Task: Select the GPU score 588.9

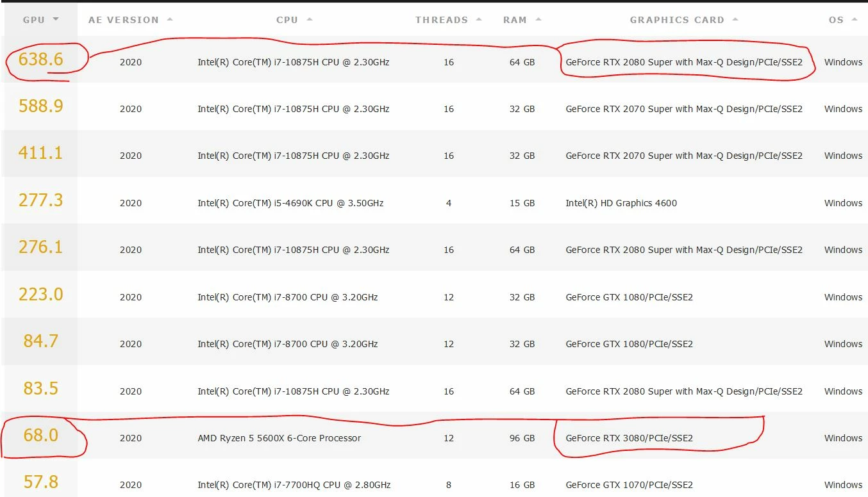Action: click(41, 106)
